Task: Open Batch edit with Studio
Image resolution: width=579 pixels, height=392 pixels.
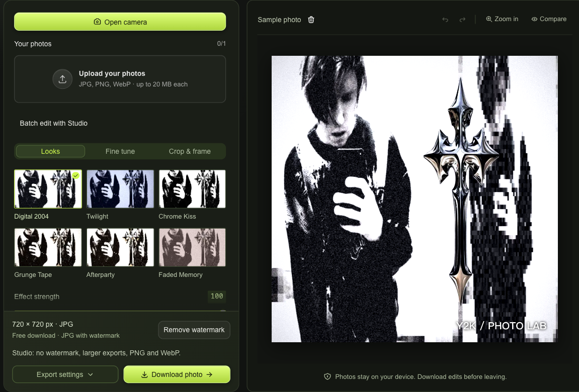Action: (x=53, y=123)
